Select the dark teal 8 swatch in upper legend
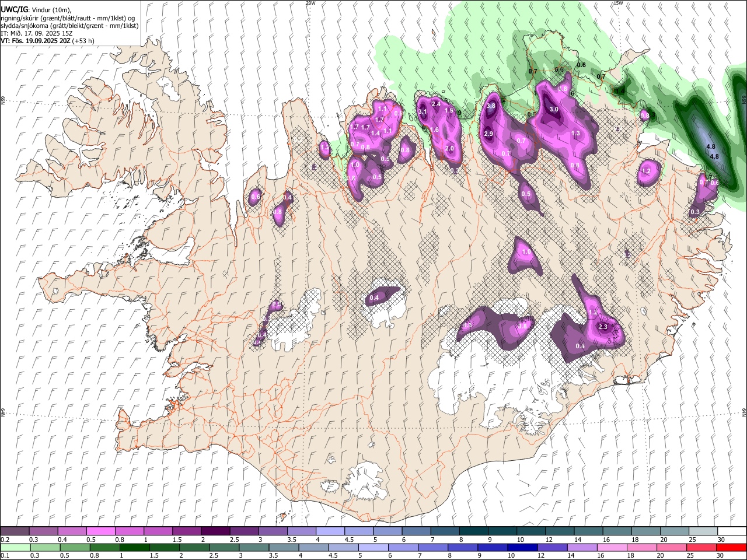 (474, 531)
